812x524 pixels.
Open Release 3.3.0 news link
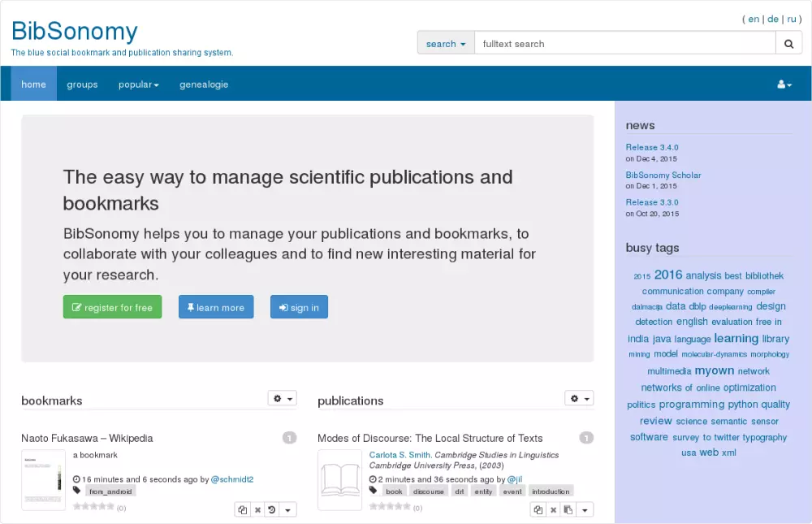point(652,202)
